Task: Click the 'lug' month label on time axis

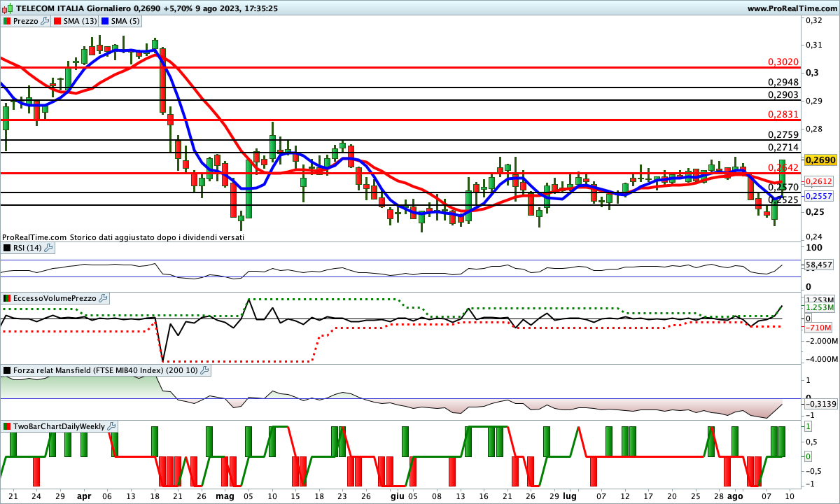Action: 570,496
